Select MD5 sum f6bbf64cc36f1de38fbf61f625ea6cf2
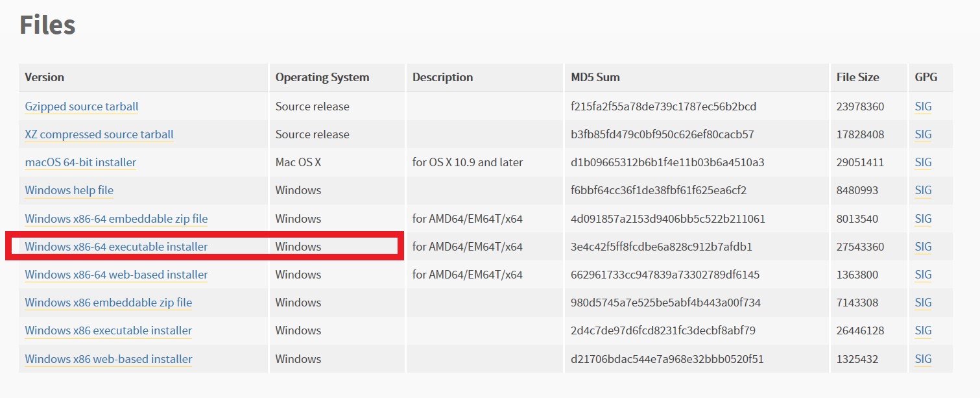This screenshot has width=980, height=398. click(x=659, y=190)
